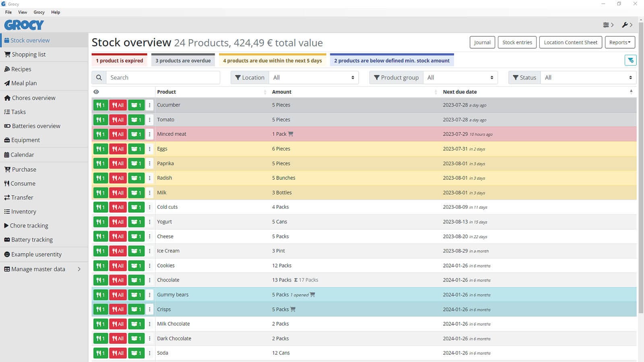This screenshot has height=362, width=644.
Task: Toggle column visibility eye icon
Action: (x=96, y=92)
